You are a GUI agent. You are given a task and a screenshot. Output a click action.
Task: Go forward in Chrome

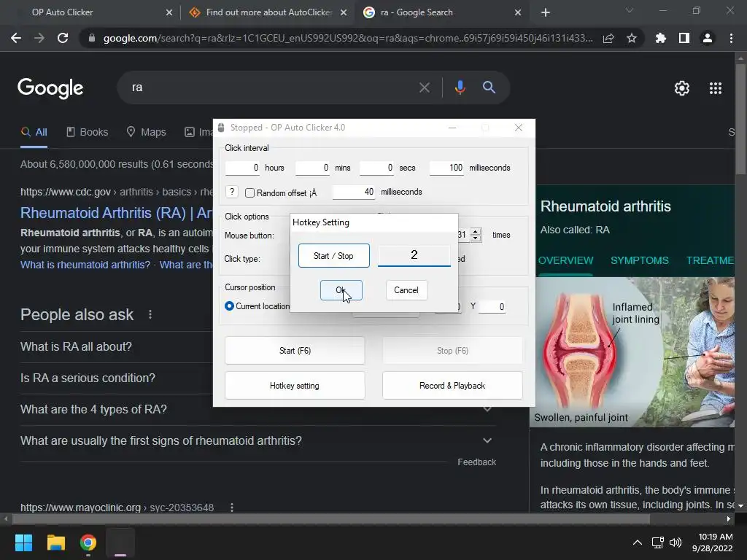(39, 38)
